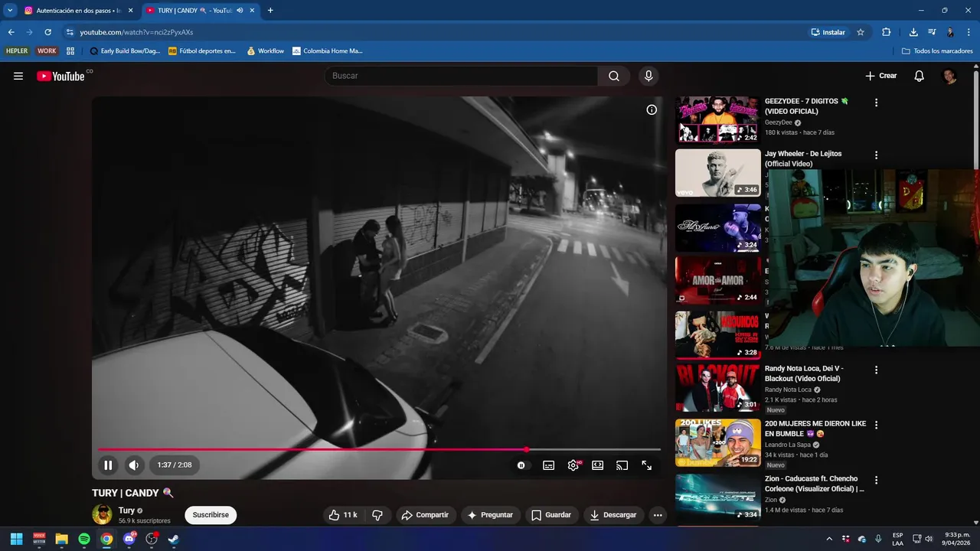The width and height of the screenshot is (980, 551).
Task: Open options for Zion Caducaste video
Action: pyautogui.click(x=877, y=480)
